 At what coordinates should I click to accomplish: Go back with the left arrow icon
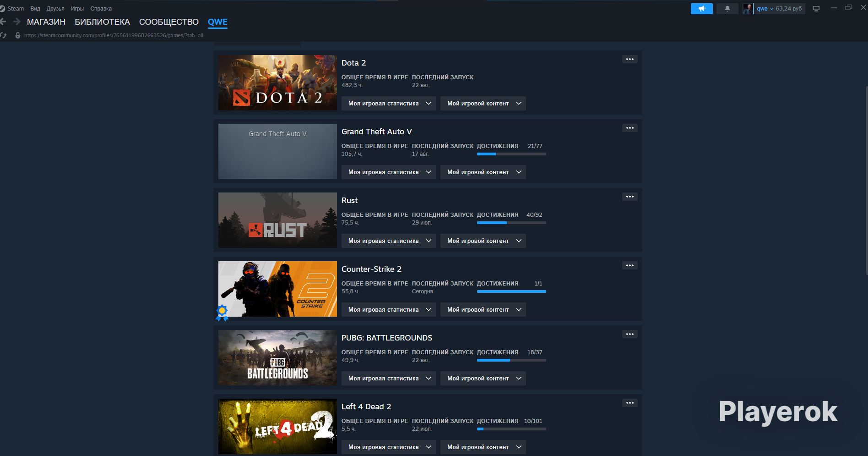pos(3,22)
